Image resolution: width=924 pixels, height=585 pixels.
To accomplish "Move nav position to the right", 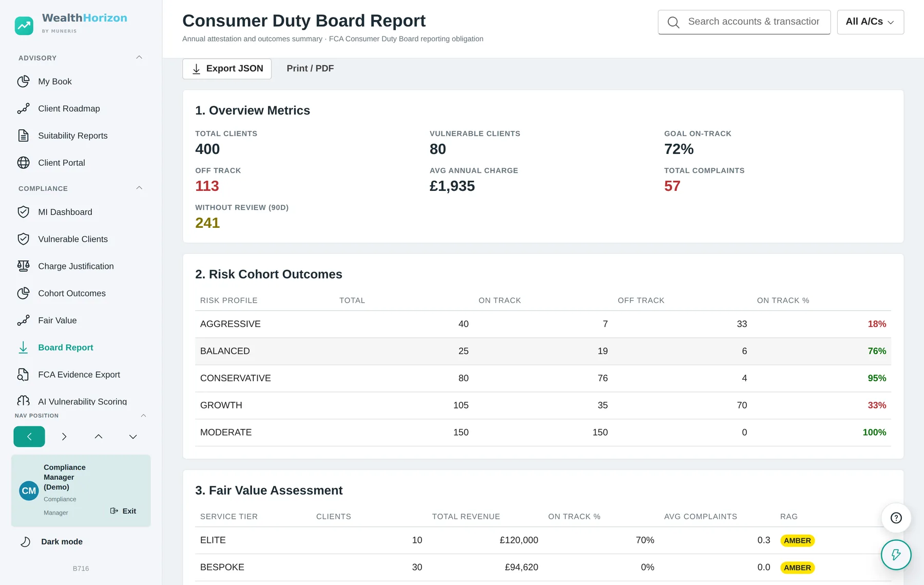I will (64, 437).
